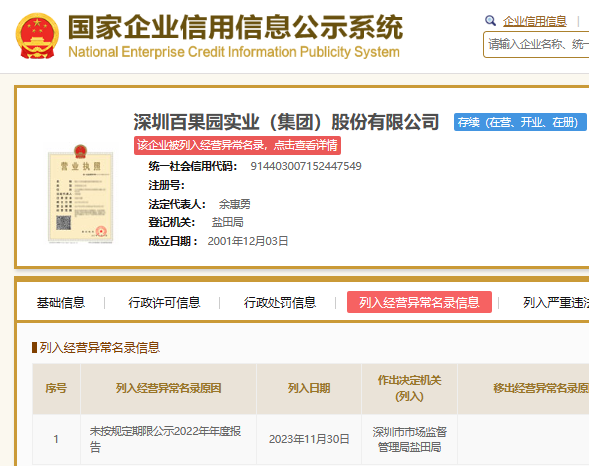This screenshot has height=466, width=589.
Task: Click the company name 深圳百果园实业（集团）股份有限公司
Action: click(286, 122)
